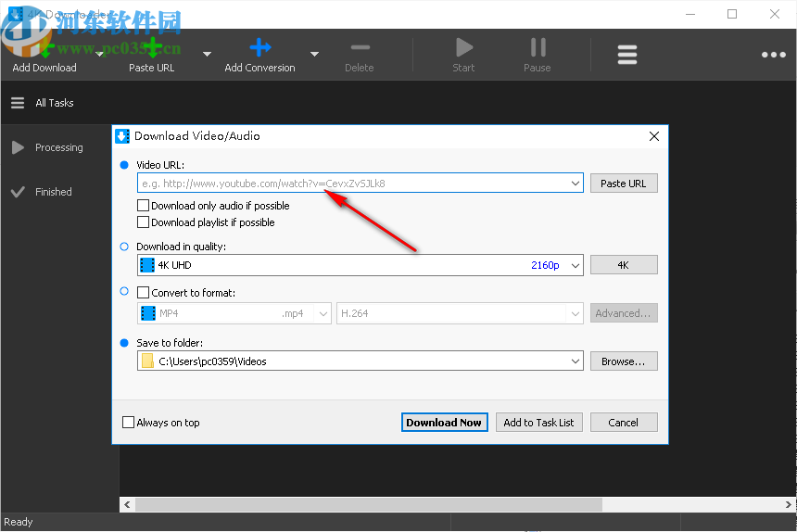The height and width of the screenshot is (532, 797).
Task: Click the horizontal scrollbar right arrow
Action: 789,504
